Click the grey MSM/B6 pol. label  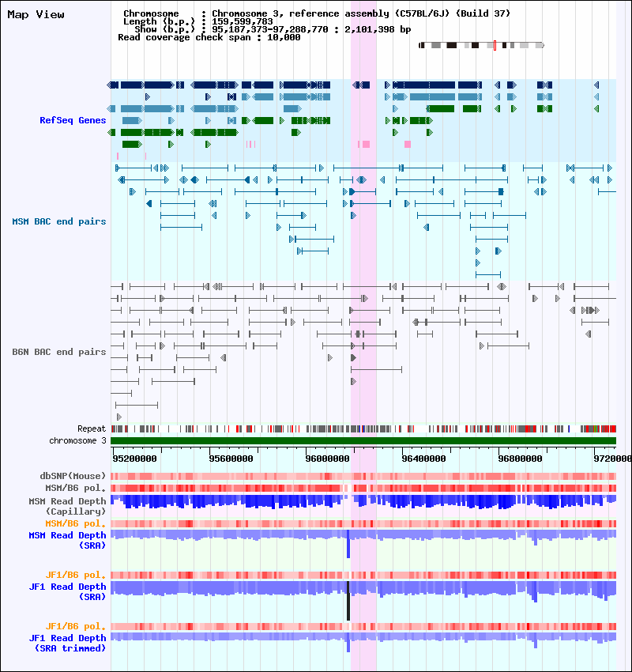[x=75, y=488]
